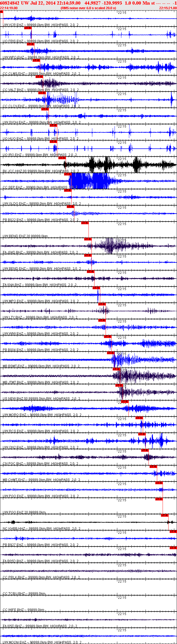Click the red pick flag above the UW SVOH trace
Image resolution: width=177 pixels, height=644 pixels.
pos(45,109)
